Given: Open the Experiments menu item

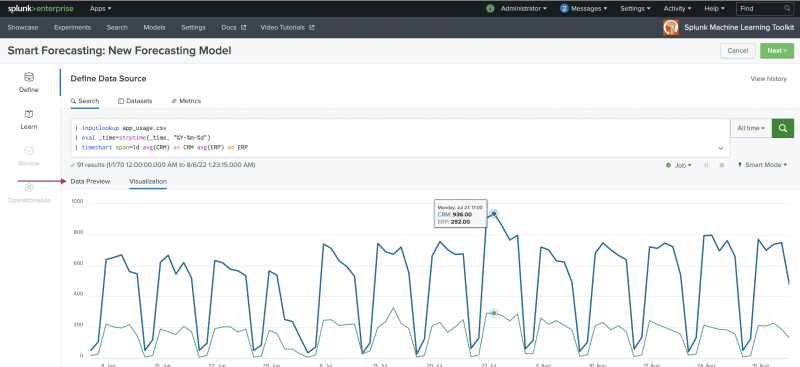Looking at the screenshot, I should click(x=72, y=28).
